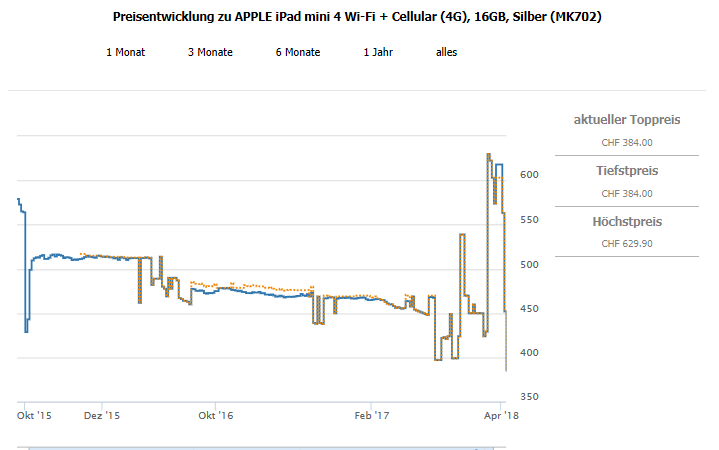Click the Dez '15 axis label
The width and height of the screenshot is (719, 450).
[x=102, y=414]
